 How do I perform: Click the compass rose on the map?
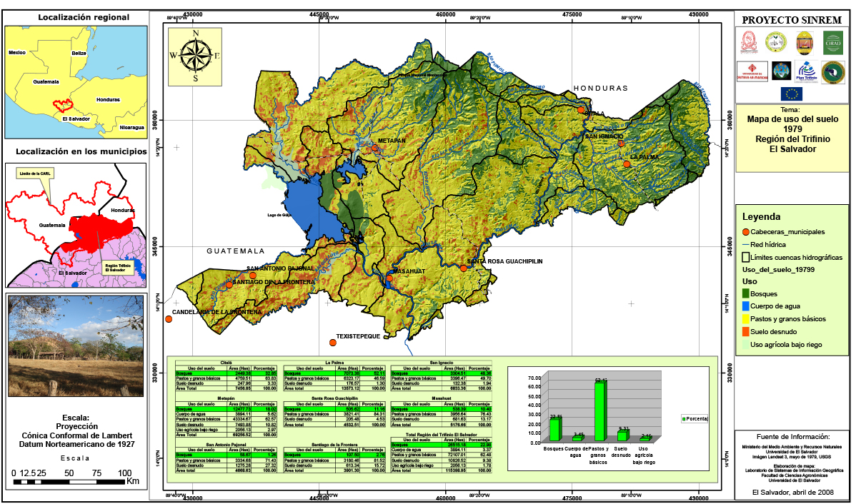point(194,55)
